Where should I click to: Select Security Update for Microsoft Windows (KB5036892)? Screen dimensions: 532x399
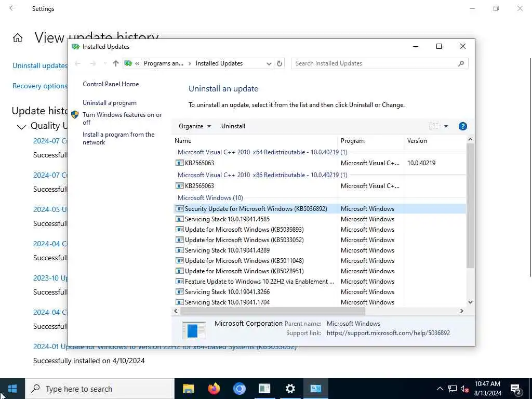click(x=320, y=209)
